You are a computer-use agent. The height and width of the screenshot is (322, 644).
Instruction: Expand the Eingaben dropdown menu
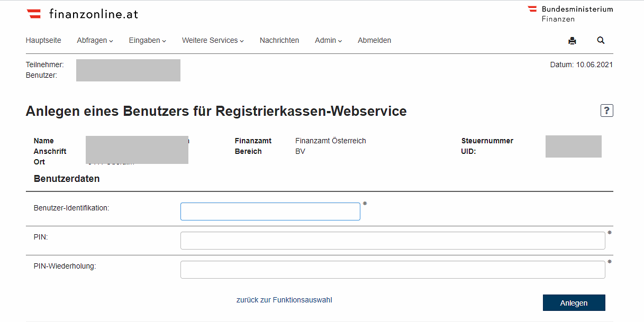click(x=147, y=40)
